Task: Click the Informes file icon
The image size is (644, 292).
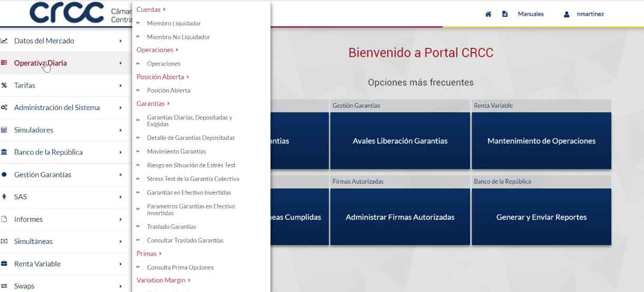Action: [x=4, y=219]
